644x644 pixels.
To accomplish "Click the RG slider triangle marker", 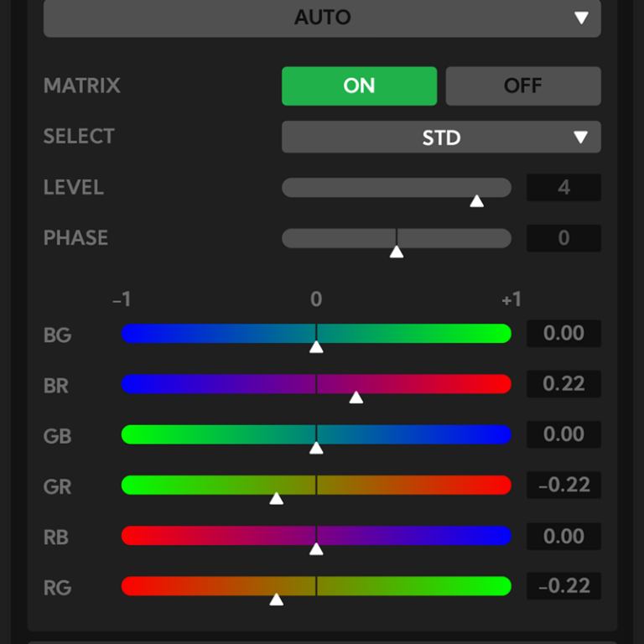I will [276, 599].
